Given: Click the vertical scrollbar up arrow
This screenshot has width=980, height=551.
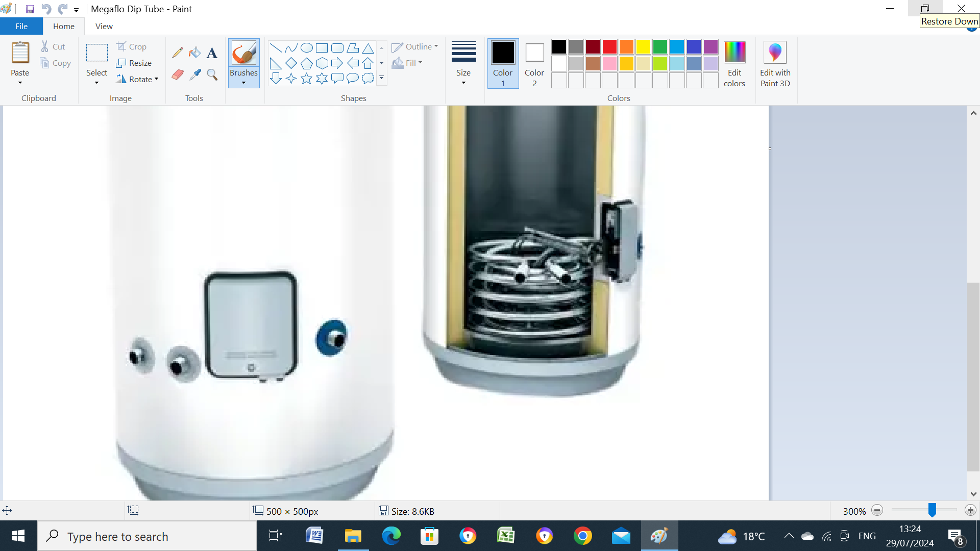Looking at the screenshot, I should tap(973, 113).
